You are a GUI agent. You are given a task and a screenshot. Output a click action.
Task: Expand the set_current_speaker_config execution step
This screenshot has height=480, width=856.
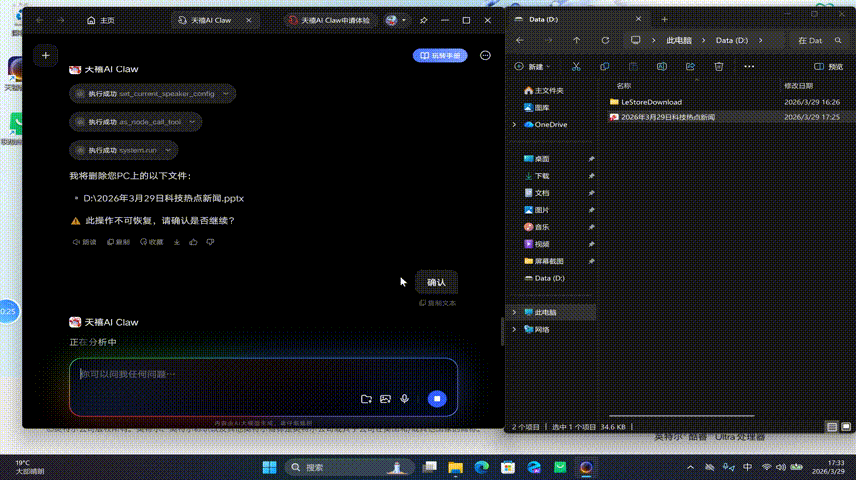pyautogui.click(x=152, y=93)
